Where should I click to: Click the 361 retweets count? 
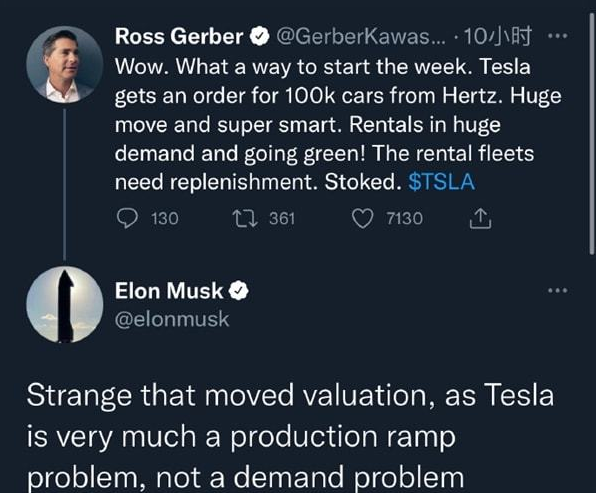(x=282, y=219)
